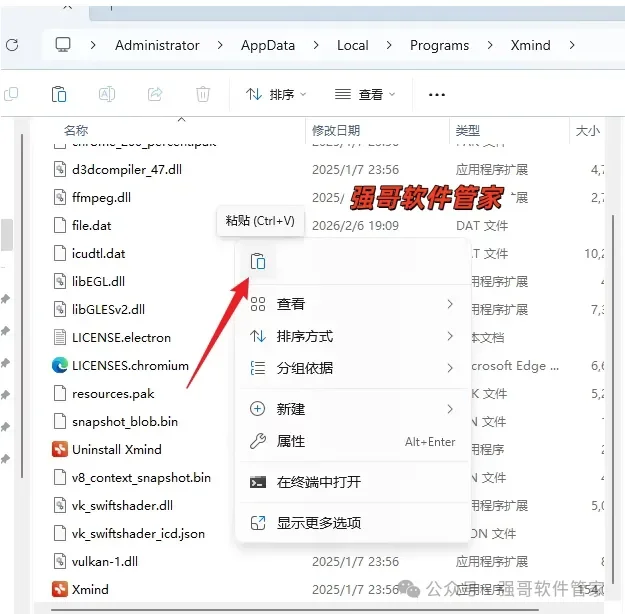
Task: Click the d3dcompiler_47.dll file icon
Action: click(60, 169)
